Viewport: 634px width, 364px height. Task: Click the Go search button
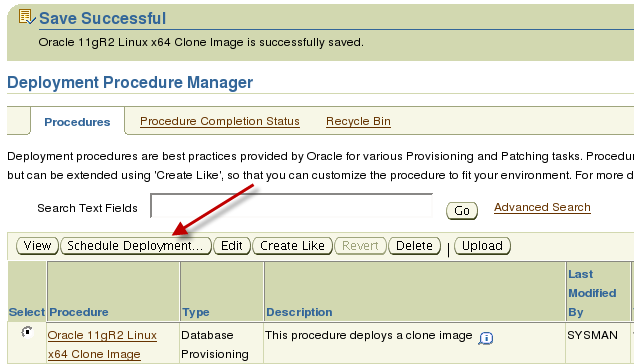tap(462, 211)
